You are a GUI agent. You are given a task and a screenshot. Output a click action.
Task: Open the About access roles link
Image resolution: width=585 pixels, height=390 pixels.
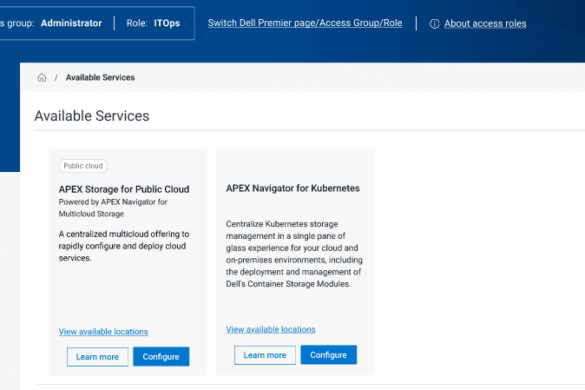click(x=485, y=24)
